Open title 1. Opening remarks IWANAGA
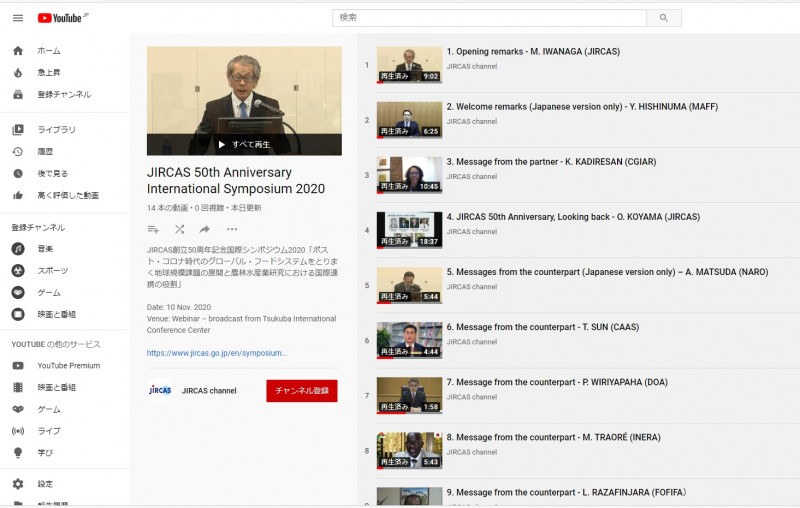Screen dimensions: 800x508 click(533, 52)
